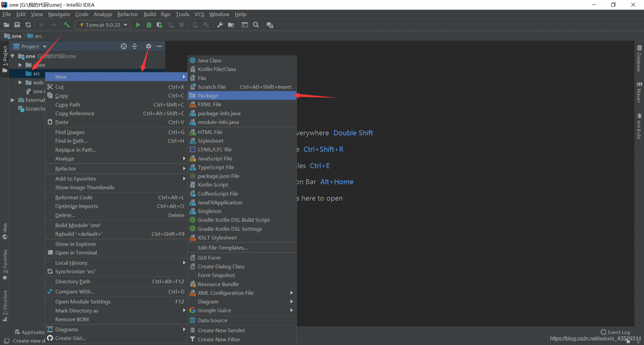Click Open Module Settings entry
644x345 pixels.
point(116,302)
